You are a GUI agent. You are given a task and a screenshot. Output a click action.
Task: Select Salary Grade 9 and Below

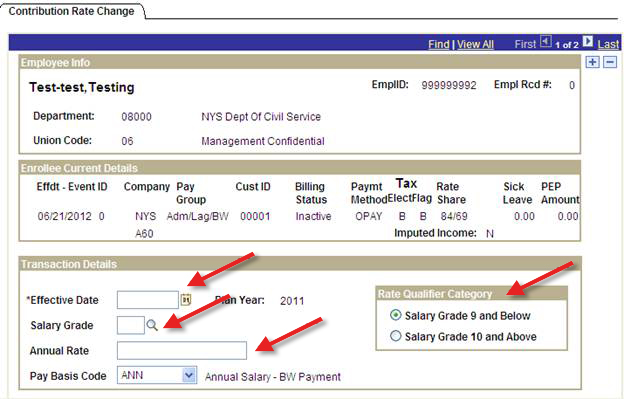[395, 315]
